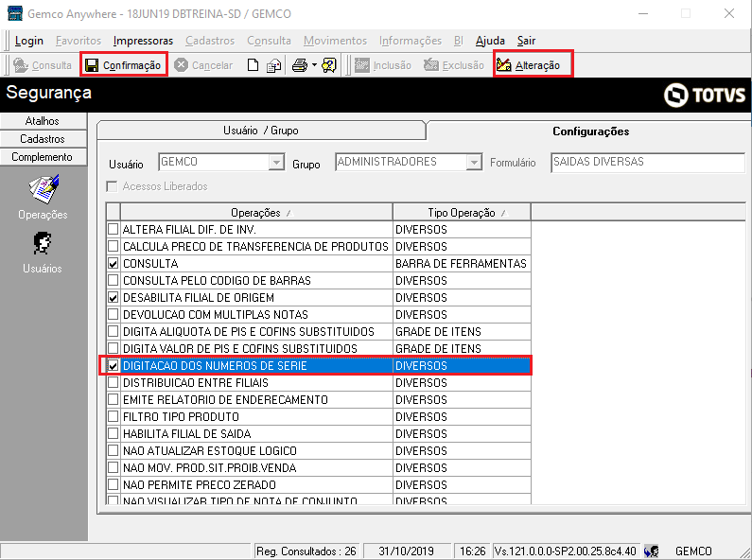The image size is (752, 560).
Task: Check NAO ATUALIZAR ESTOQUE LOGICO checkbox
Action: [114, 450]
